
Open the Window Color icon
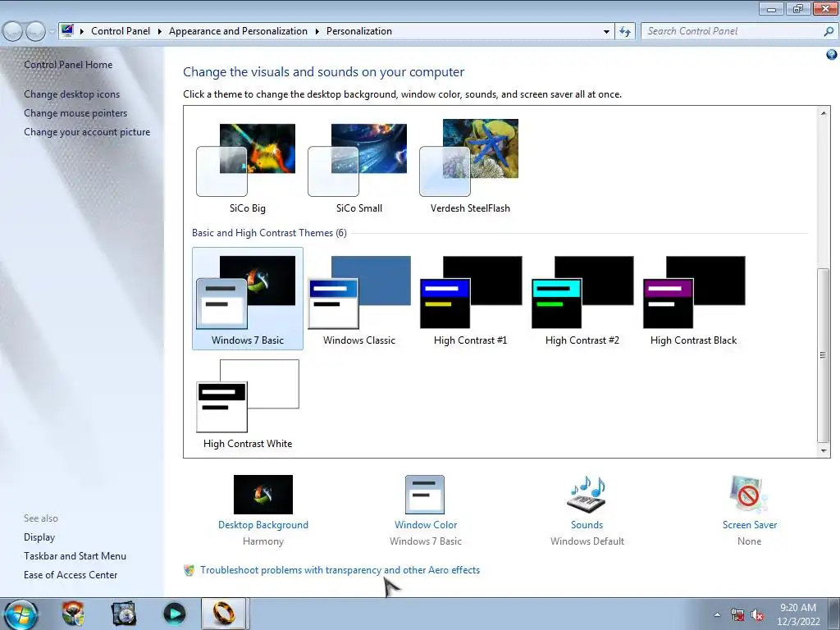[x=425, y=495]
